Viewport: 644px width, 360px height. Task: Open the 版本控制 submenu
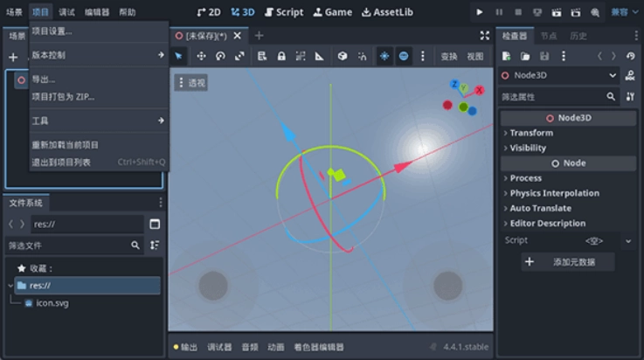tap(98, 54)
